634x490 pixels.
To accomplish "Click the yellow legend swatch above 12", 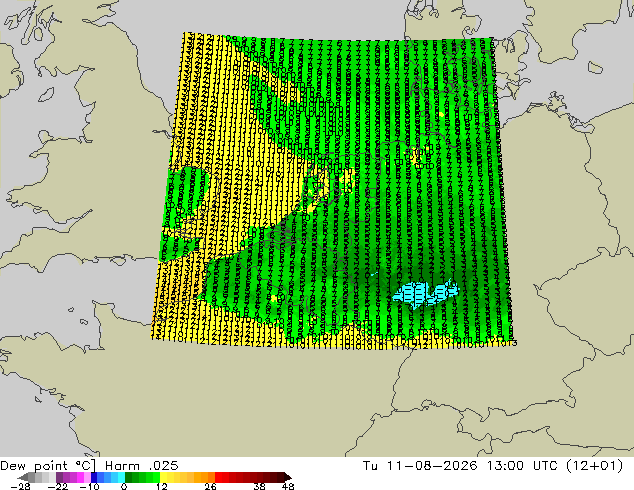I will [x=163, y=477].
